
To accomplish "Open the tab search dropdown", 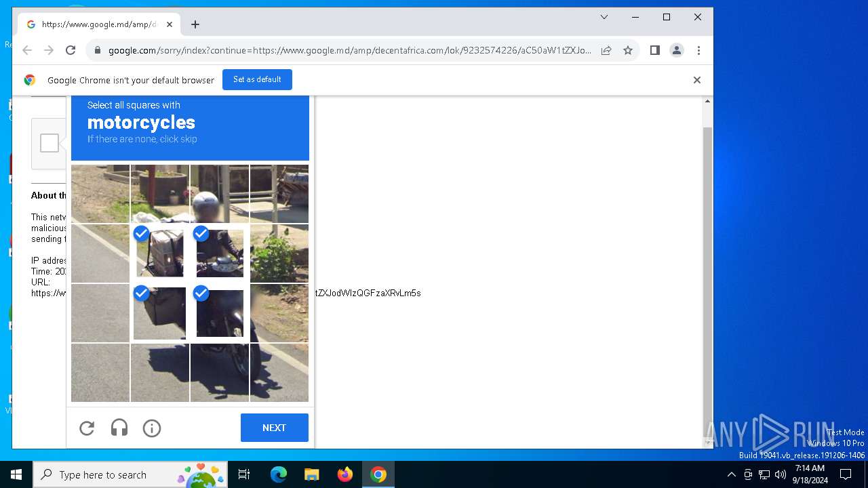I will (x=604, y=17).
